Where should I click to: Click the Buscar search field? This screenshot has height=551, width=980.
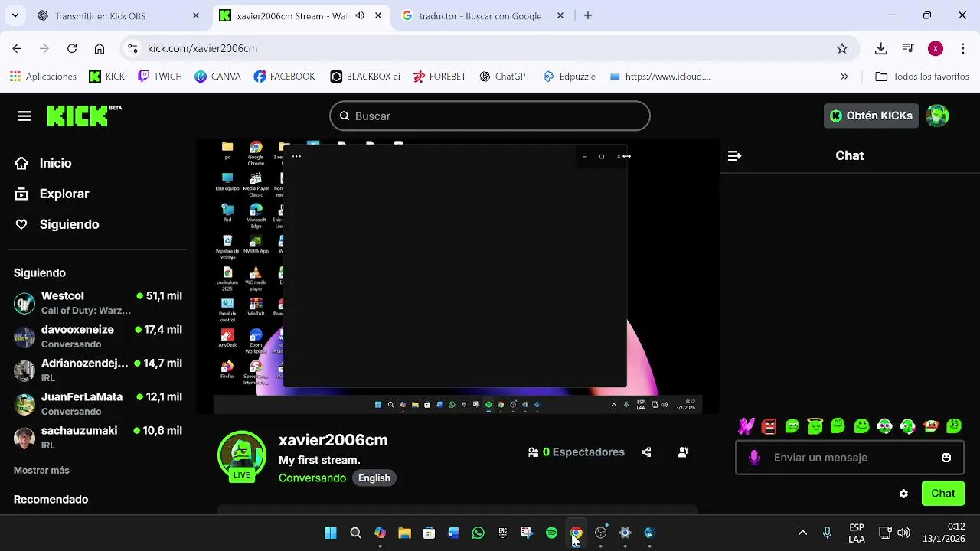pyautogui.click(x=490, y=116)
